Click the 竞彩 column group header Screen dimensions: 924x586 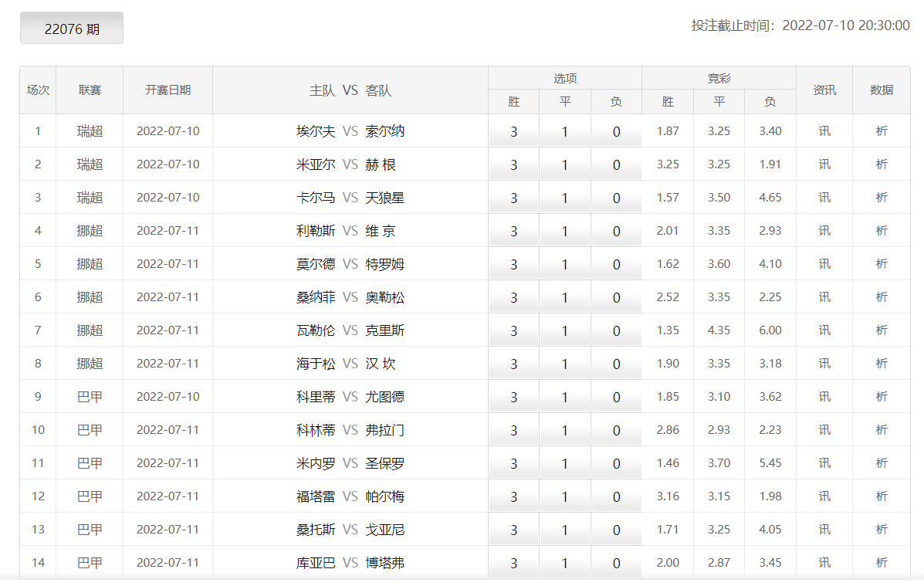tap(719, 79)
